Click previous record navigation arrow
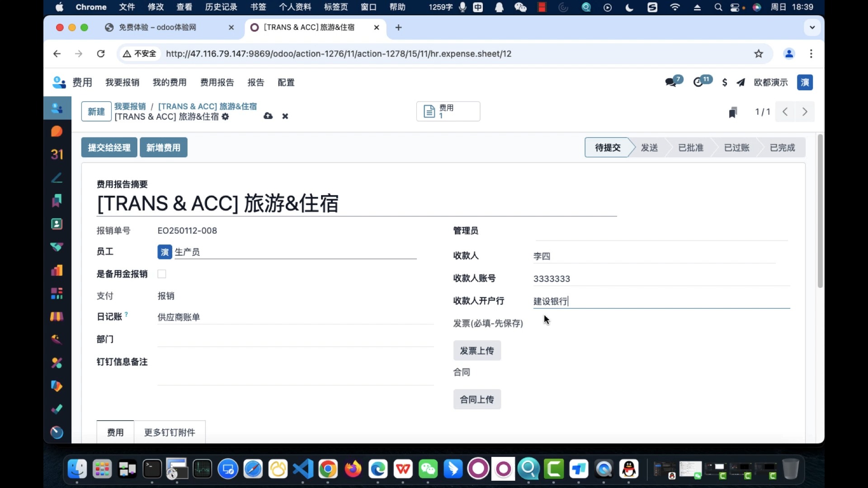Screen dimensions: 868x488 (784, 112)
